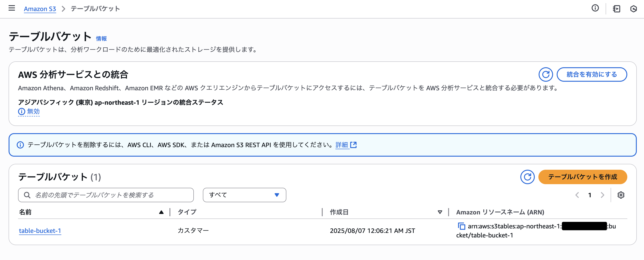The width and height of the screenshot is (644, 260).
Task: Open the table-bucket-1 link
Action: [40, 230]
